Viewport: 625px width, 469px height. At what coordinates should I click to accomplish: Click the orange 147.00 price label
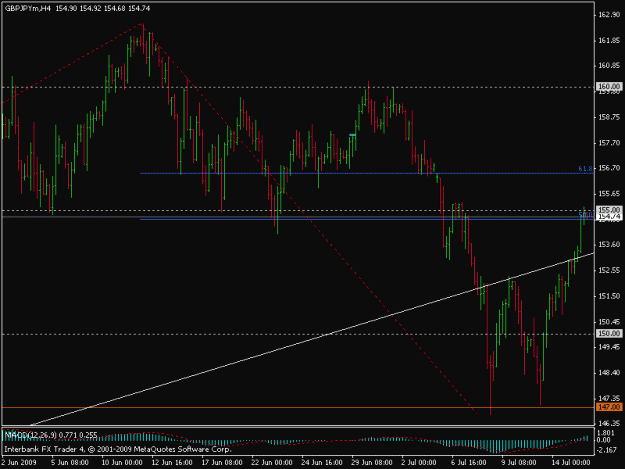pos(609,407)
